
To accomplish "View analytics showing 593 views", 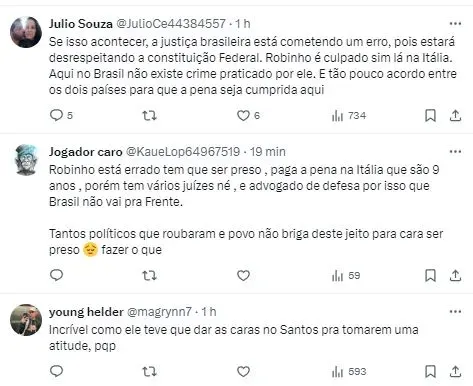I will pos(349,371).
